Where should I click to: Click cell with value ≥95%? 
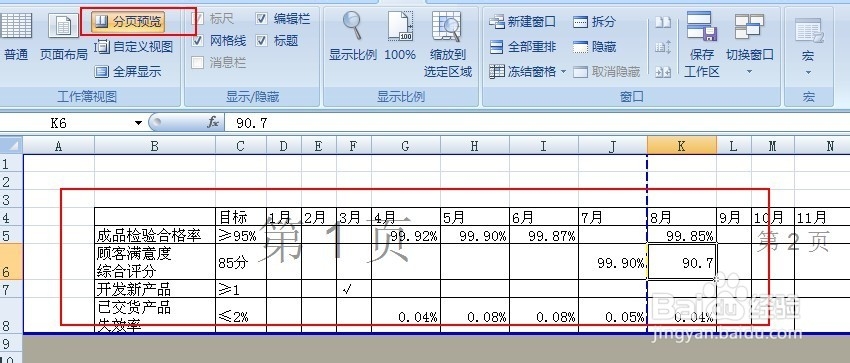[x=241, y=235]
